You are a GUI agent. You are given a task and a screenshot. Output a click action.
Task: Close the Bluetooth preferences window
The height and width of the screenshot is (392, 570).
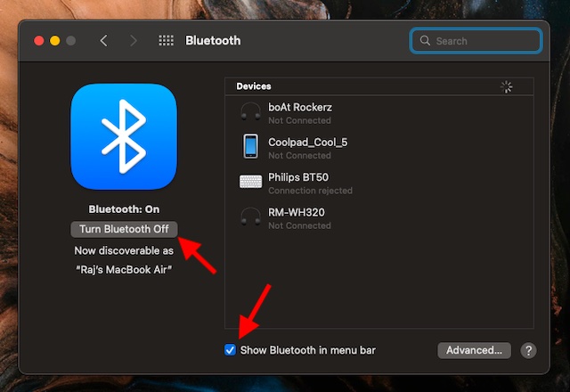pos(39,40)
